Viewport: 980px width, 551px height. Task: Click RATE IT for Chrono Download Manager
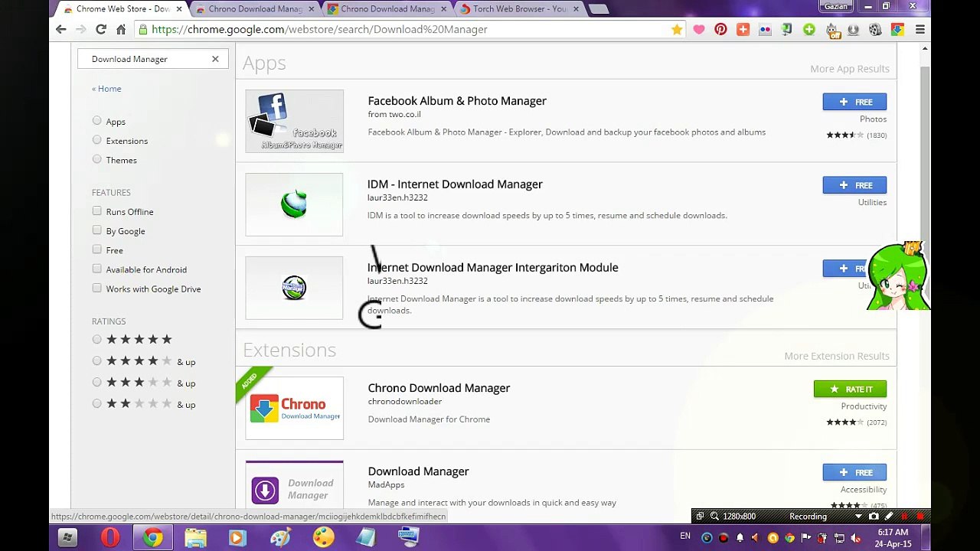pos(850,390)
